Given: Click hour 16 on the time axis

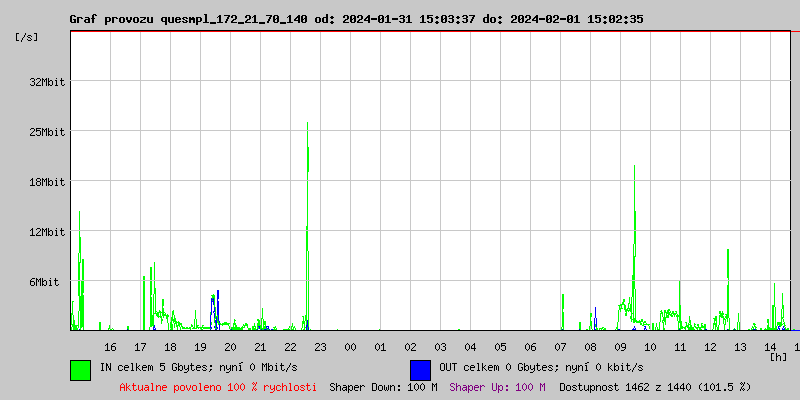Looking at the screenshot, I should click(110, 347).
